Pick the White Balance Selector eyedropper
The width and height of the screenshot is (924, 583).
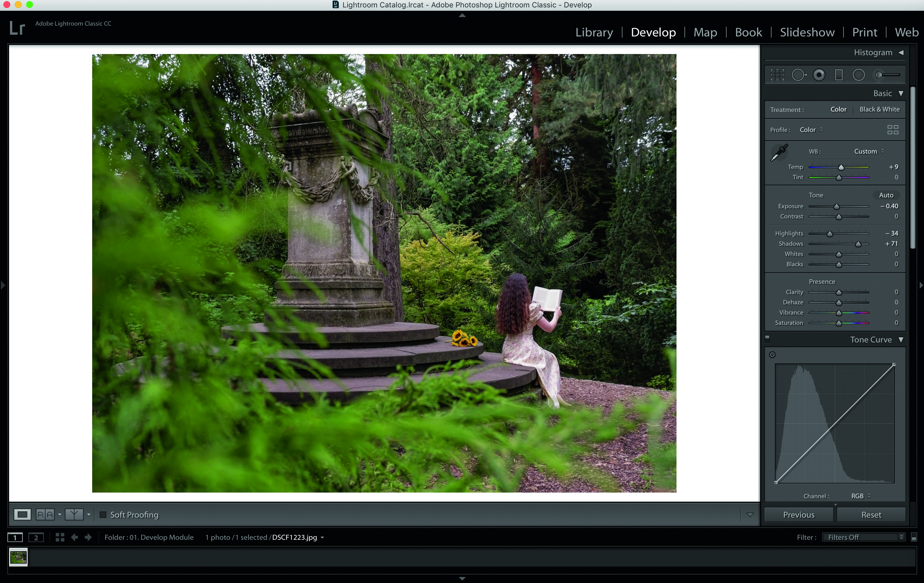click(779, 153)
